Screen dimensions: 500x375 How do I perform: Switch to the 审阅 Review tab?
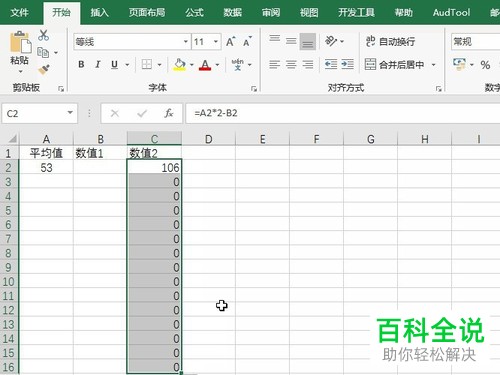click(271, 13)
